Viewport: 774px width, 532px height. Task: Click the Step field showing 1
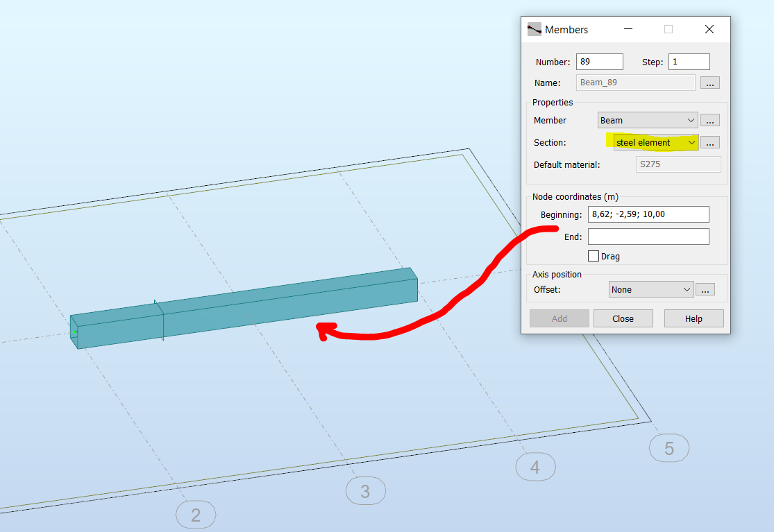tap(688, 61)
